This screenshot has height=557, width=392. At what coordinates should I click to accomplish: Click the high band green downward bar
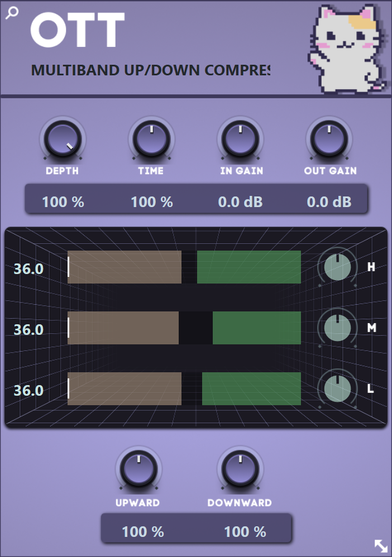tap(249, 267)
